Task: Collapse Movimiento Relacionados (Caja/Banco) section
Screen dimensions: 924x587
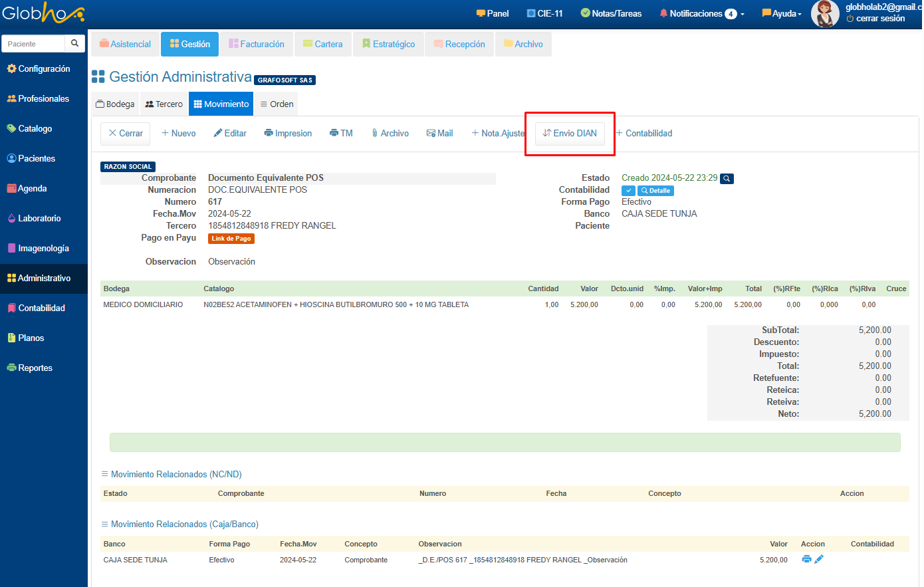Action: pyautogui.click(x=179, y=524)
